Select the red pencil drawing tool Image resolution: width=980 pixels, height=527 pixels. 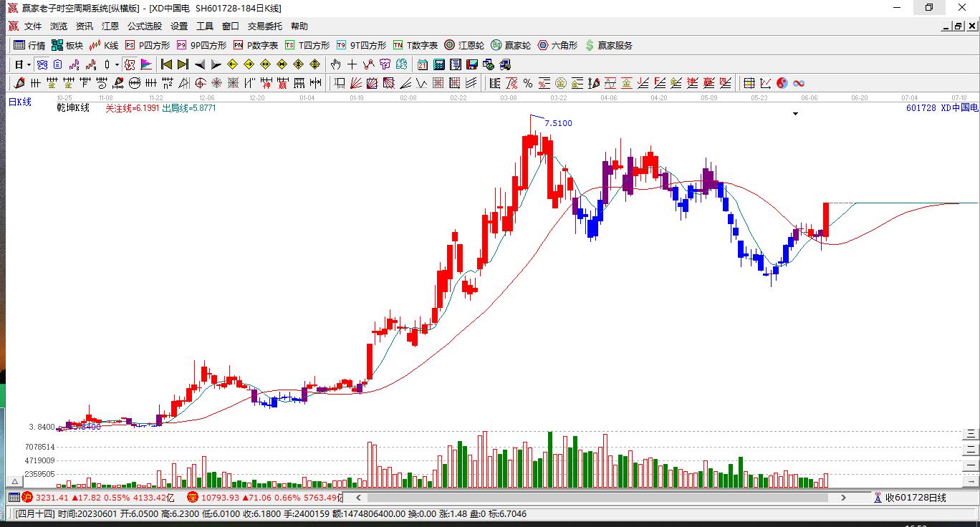[19, 83]
